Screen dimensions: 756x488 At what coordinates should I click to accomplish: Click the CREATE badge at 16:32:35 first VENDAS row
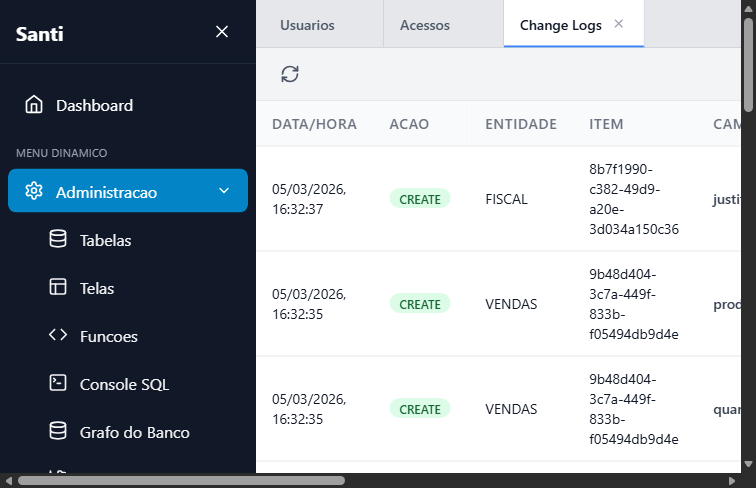[x=420, y=304]
